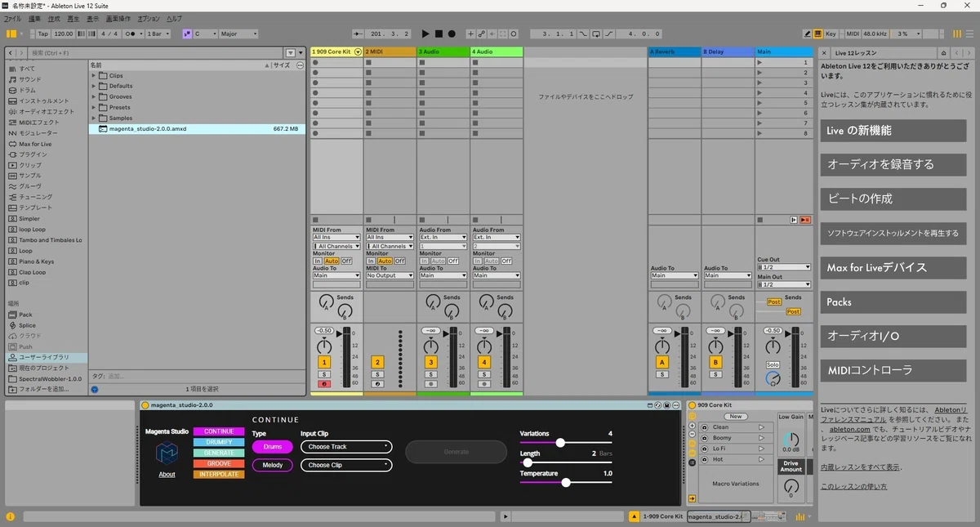Solo track 1 909 Core Kit
Image resolution: width=980 pixels, height=527 pixels.
pyautogui.click(x=324, y=374)
